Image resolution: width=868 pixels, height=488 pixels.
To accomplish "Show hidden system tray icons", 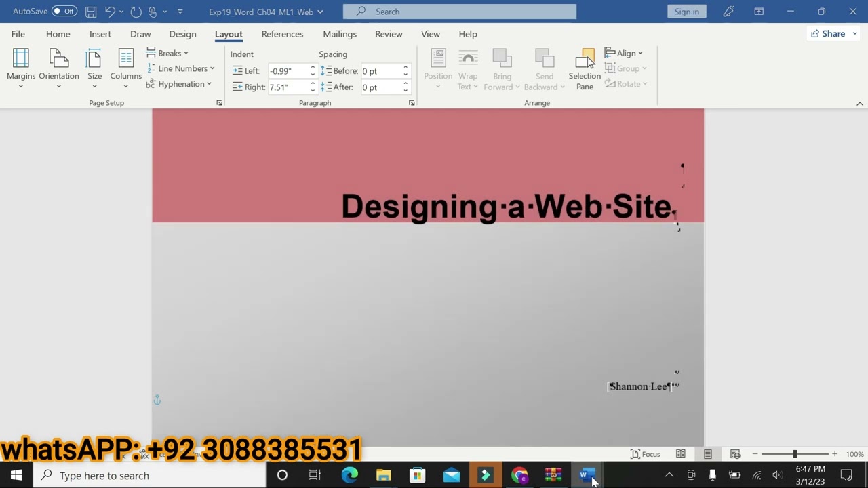I will click(x=669, y=475).
